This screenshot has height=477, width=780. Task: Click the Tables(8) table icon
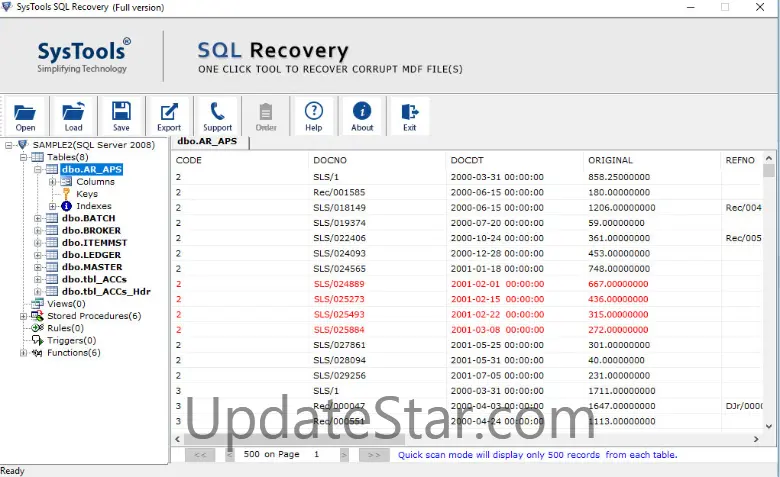[x=37, y=157]
